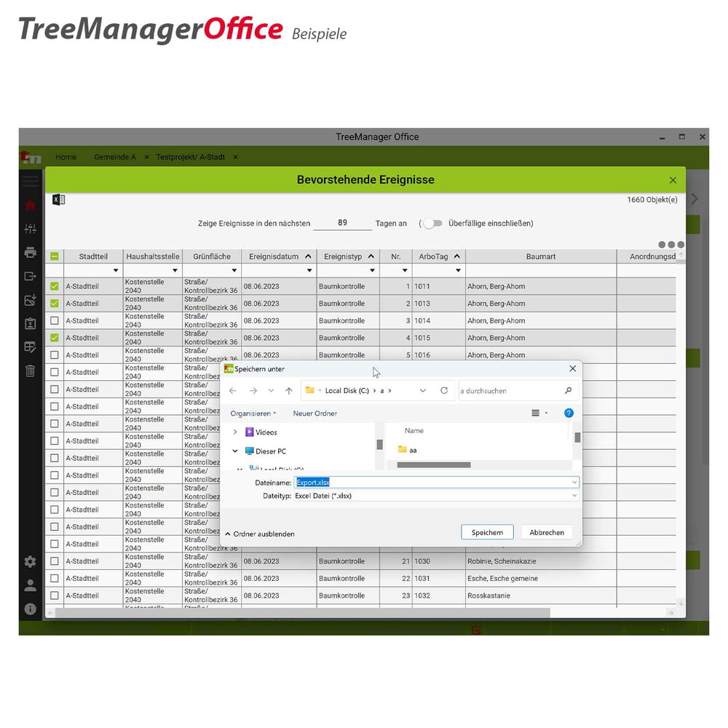Open the Haushaltsstelle column filter dropdown
728x728 pixels.
tap(175, 271)
